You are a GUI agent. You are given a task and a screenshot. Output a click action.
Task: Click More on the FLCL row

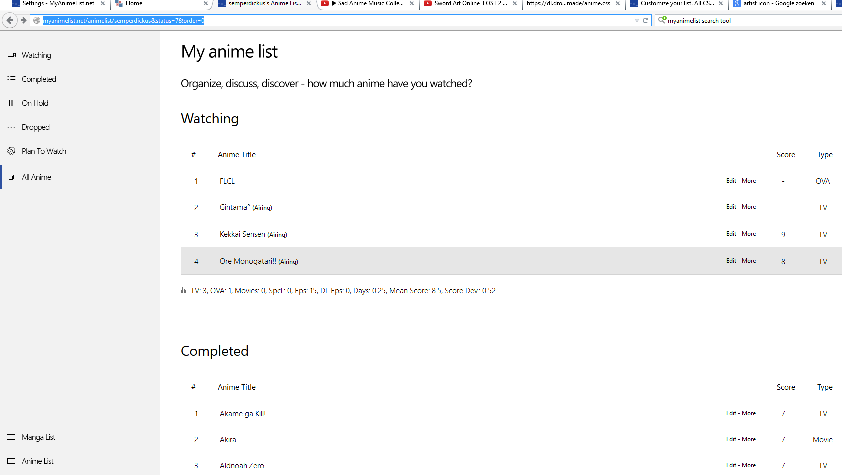(749, 181)
